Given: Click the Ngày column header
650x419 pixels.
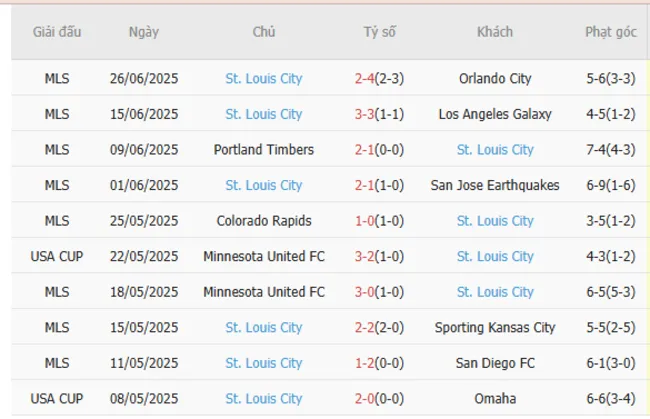Looking at the screenshot, I should (x=143, y=32).
